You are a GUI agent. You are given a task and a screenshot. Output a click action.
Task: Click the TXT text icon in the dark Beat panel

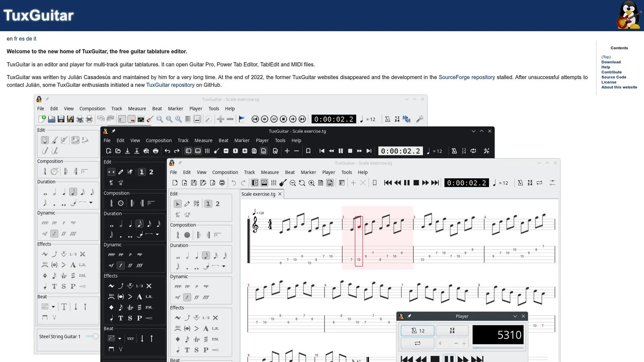click(131, 339)
